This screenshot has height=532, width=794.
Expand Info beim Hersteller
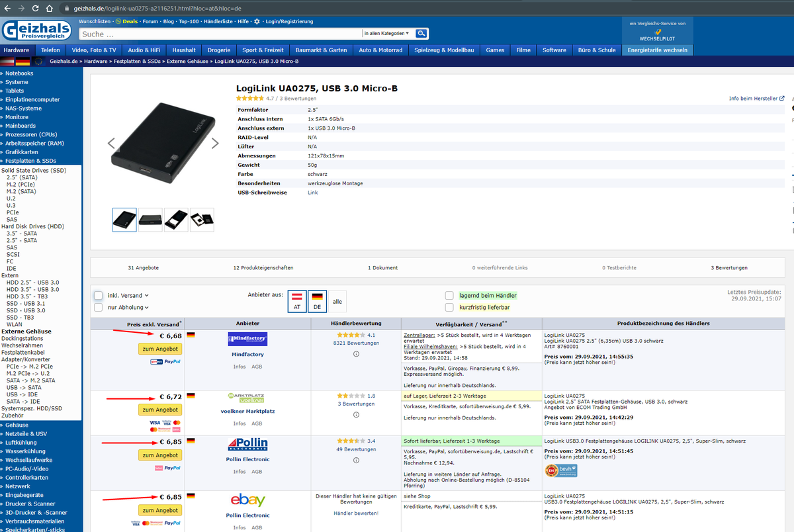coord(756,99)
